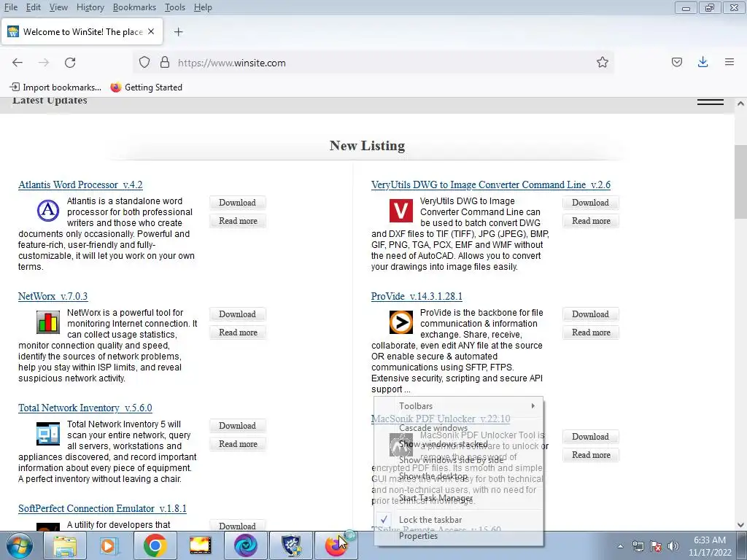
Task: Open the NetWorx v.7.0.3 link
Action: click(x=53, y=296)
